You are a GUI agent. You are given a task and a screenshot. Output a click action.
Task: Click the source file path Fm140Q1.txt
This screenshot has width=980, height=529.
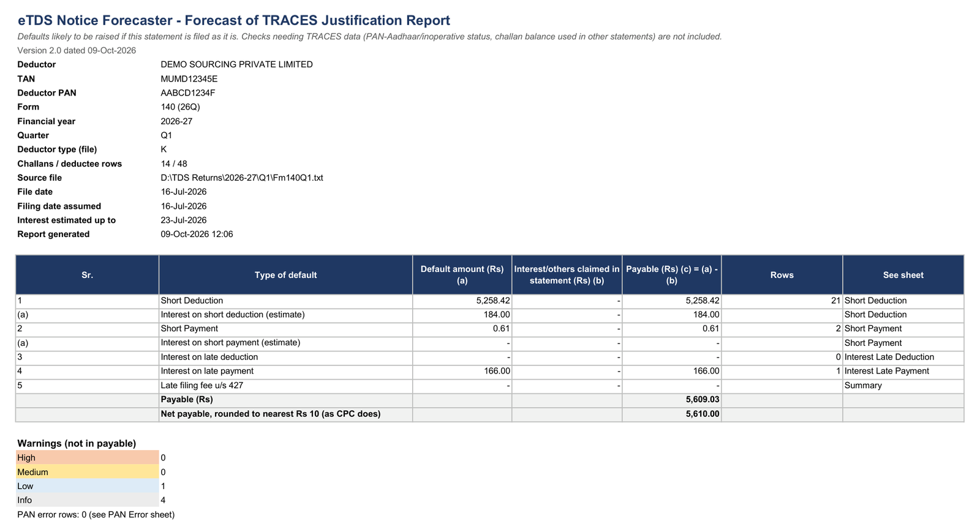tap(242, 178)
